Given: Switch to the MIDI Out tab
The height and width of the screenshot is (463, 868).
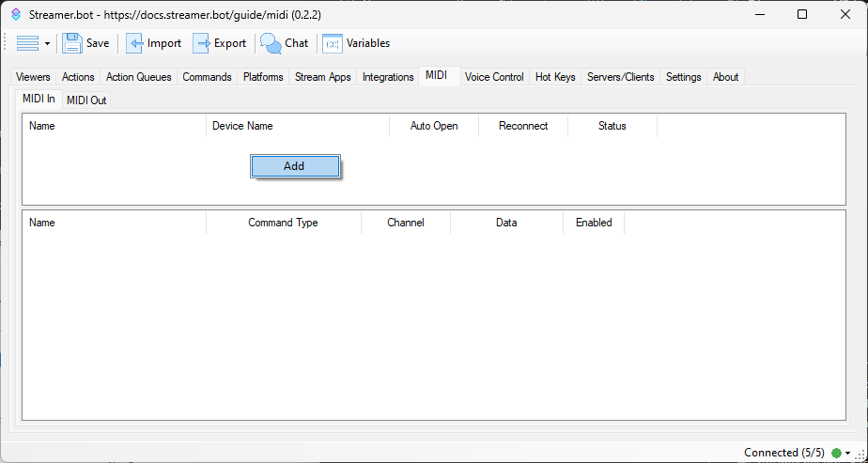Looking at the screenshot, I should pyautogui.click(x=85, y=100).
